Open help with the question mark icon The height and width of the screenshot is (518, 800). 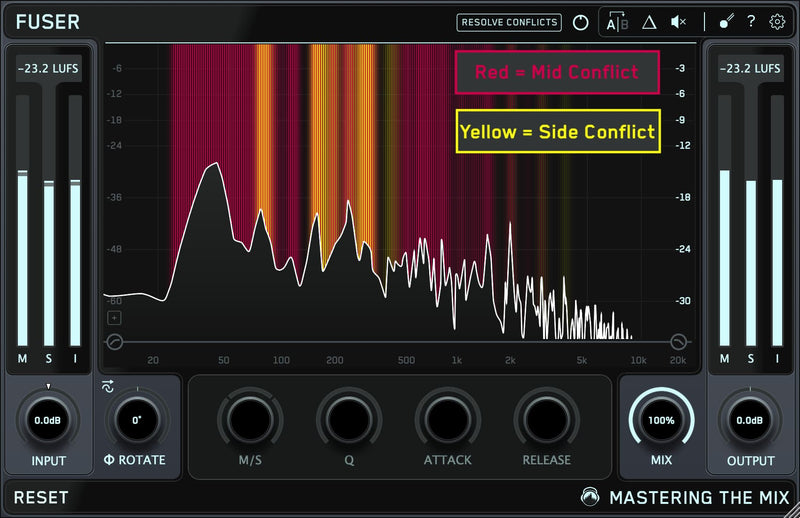click(750, 22)
